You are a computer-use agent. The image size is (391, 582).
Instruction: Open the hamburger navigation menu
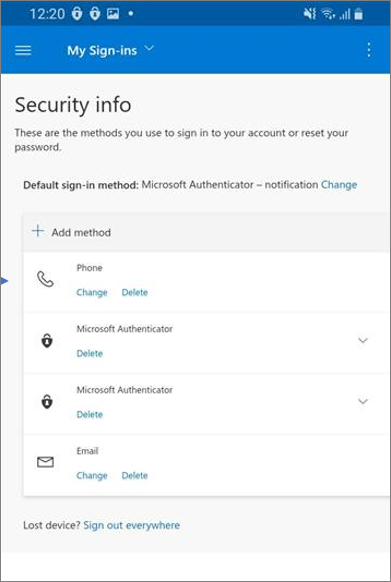tap(23, 50)
